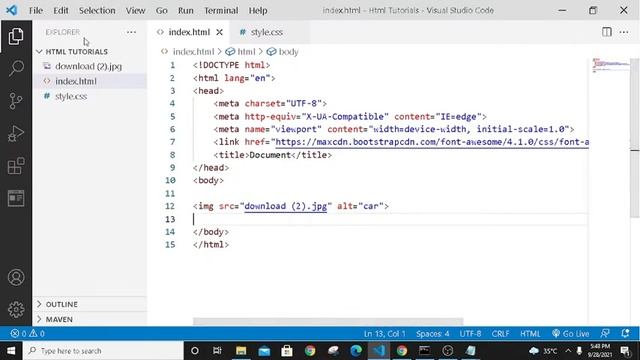Open the Manage gear icon
Image resolution: width=640 pixels, height=360 pixels.
click(x=16, y=310)
